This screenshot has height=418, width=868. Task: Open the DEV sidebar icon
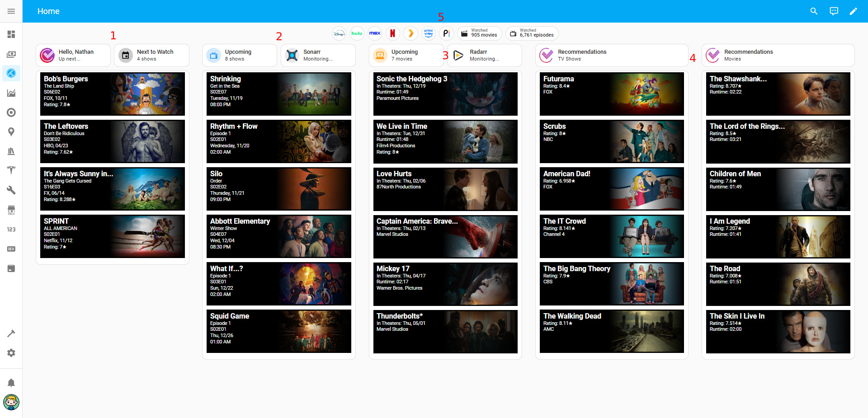pos(11,249)
